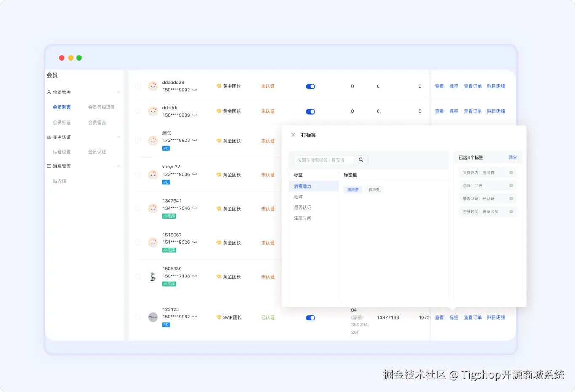Remove the 是否认证：已认证 selected tag
This screenshot has width=575, height=392.
(511, 199)
